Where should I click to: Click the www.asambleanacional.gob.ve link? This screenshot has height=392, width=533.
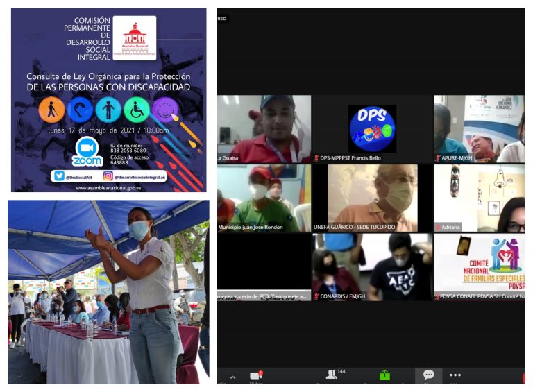tap(109, 187)
